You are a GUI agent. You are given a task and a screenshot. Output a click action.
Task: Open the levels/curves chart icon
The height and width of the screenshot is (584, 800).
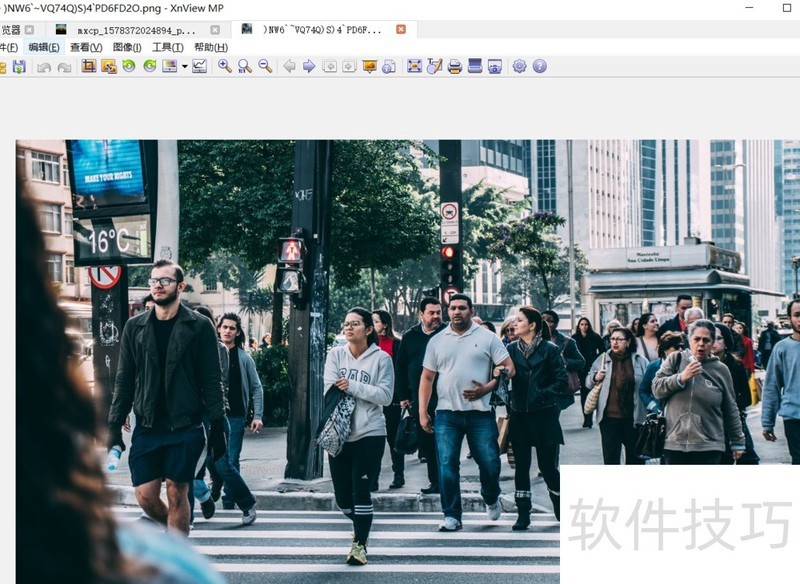coord(199,66)
